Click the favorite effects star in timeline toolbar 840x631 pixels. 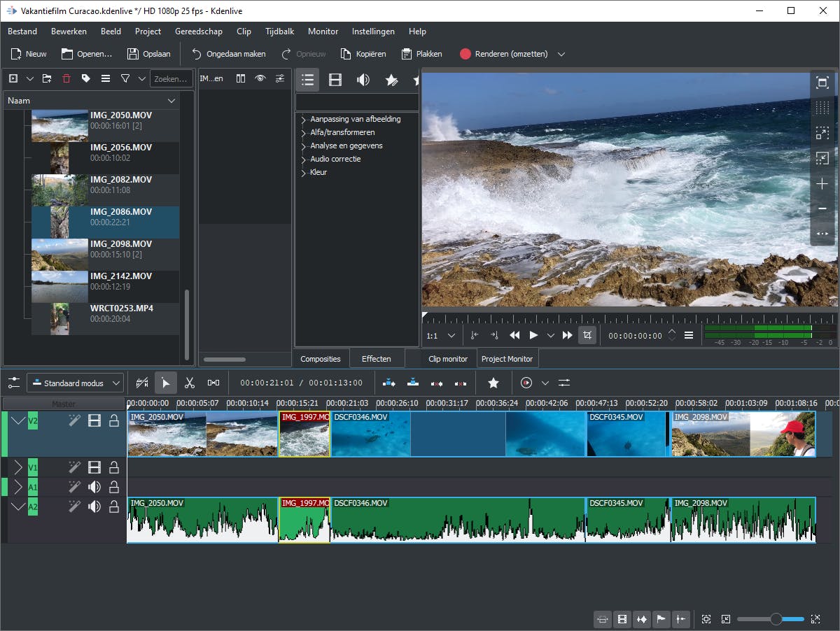point(493,383)
